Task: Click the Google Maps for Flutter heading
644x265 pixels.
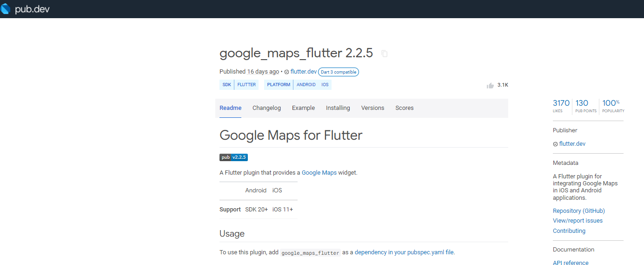Action: [291, 136]
